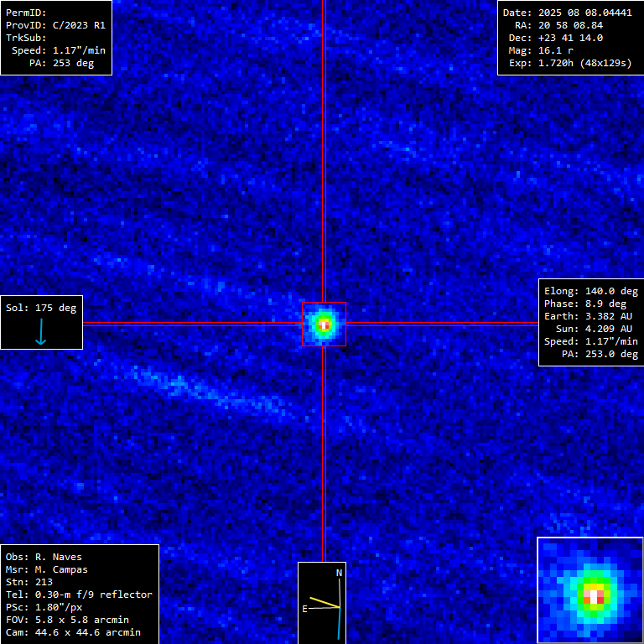Select Speed: 1.17"/min in the top-left box

pyautogui.click(x=59, y=50)
